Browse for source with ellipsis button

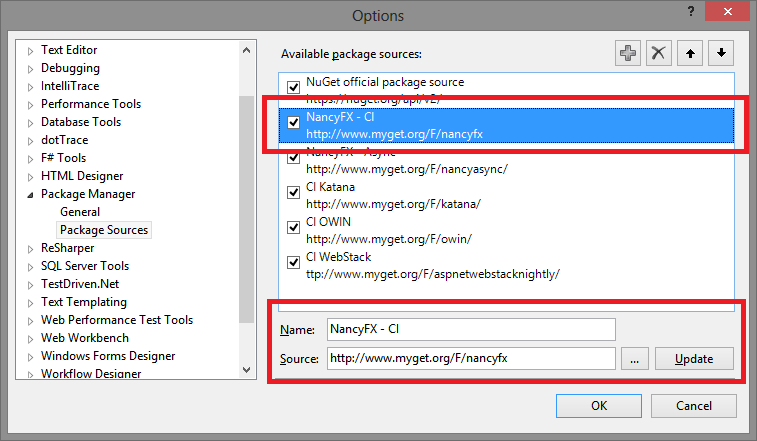[x=634, y=359]
